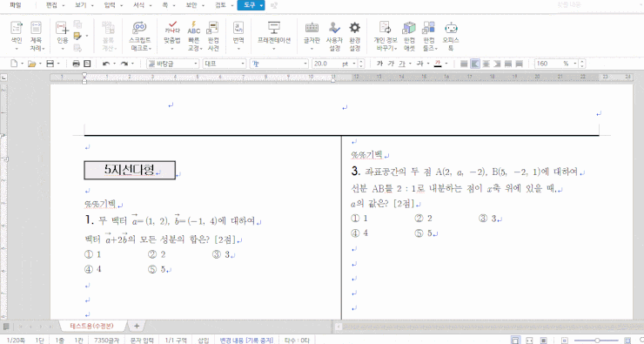This screenshot has width=644, height=344.
Task: Open the 대표 language dropdown
Action: tap(225, 64)
